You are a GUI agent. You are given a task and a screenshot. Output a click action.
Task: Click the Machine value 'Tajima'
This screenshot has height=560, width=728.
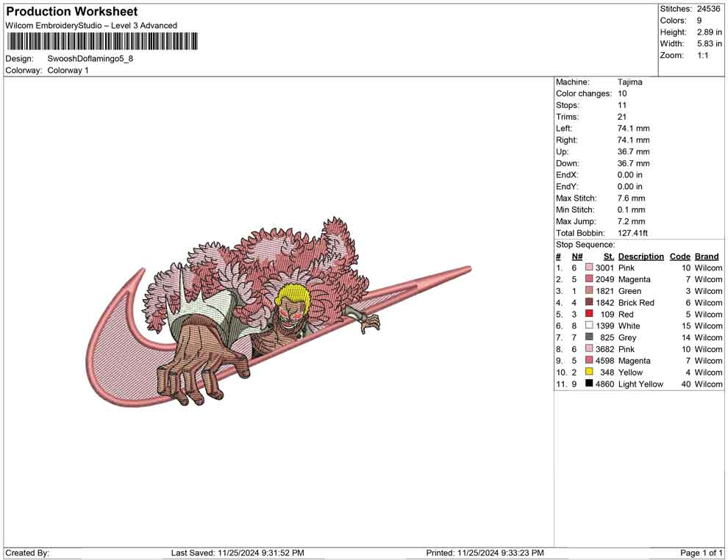point(629,82)
